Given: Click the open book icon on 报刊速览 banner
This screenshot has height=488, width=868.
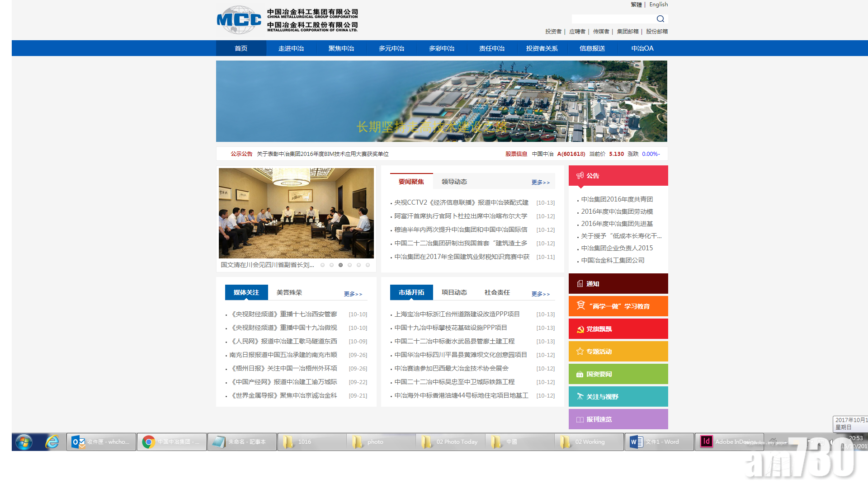Looking at the screenshot, I should click(x=580, y=419).
